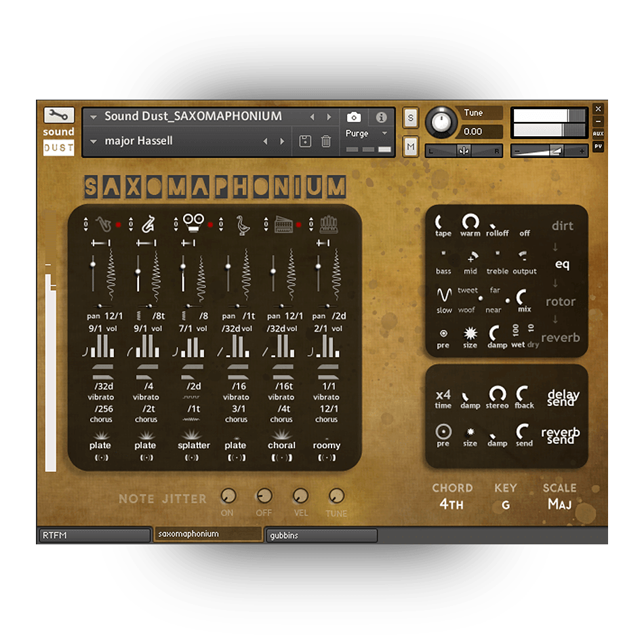Open the Sound Dust_SAXOMAPHONIUM instrument dropdown arrow
Screen dimensions: 644x644
[94, 117]
